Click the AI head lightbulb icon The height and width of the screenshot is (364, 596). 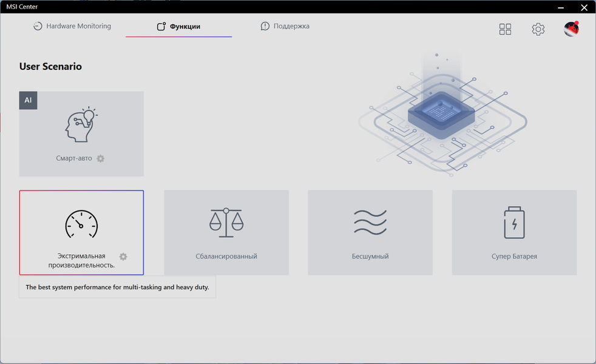pos(81,124)
